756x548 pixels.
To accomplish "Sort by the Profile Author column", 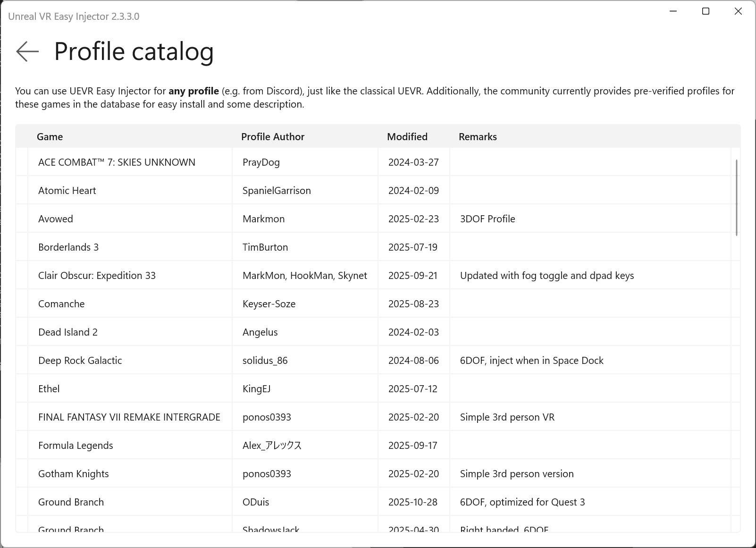I will [x=273, y=136].
